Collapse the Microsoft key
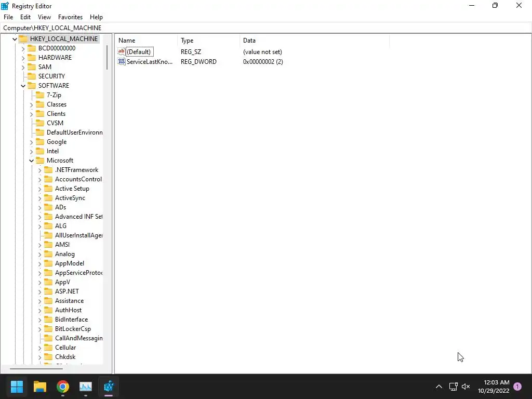 coord(32,161)
